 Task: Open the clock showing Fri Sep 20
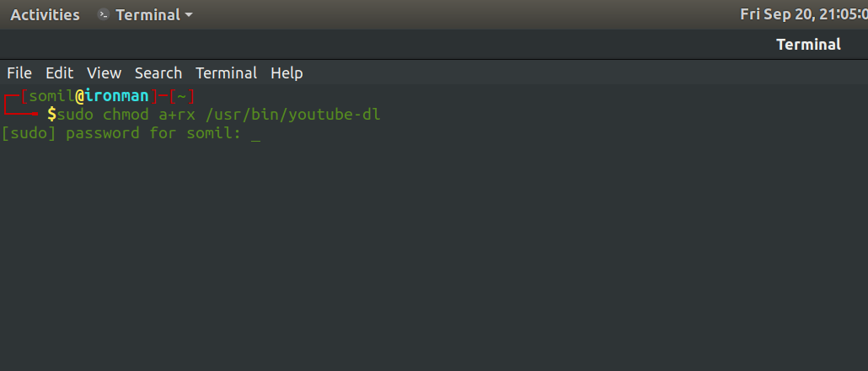[804, 14]
